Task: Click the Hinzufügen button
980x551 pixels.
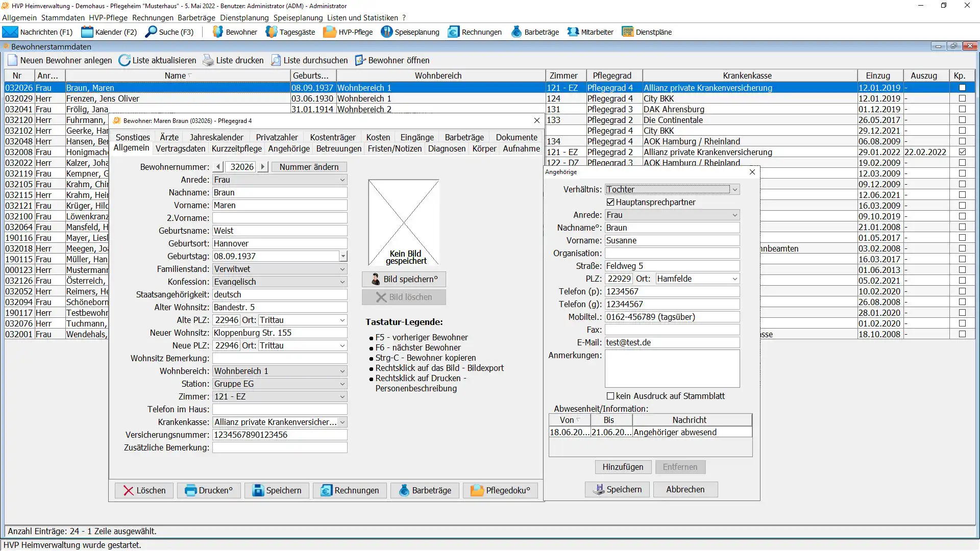Action: click(x=623, y=467)
